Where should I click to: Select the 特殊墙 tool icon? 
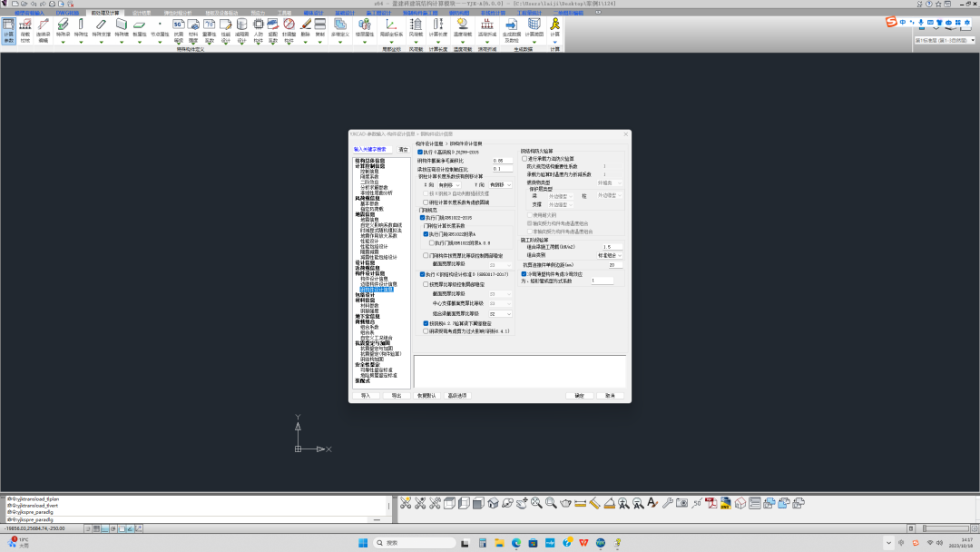coord(122,28)
